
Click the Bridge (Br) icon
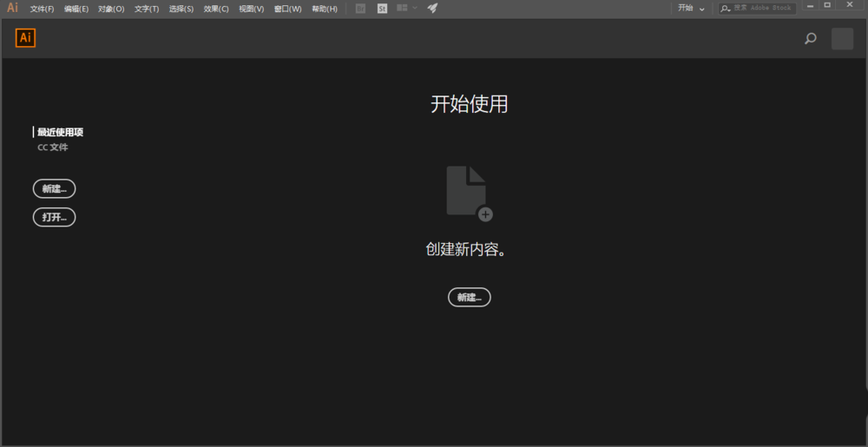pyautogui.click(x=361, y=9)
